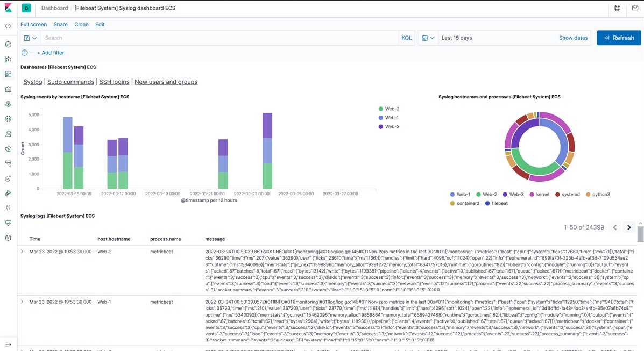Go to Dashboard breadcrumb

[55, 8]
